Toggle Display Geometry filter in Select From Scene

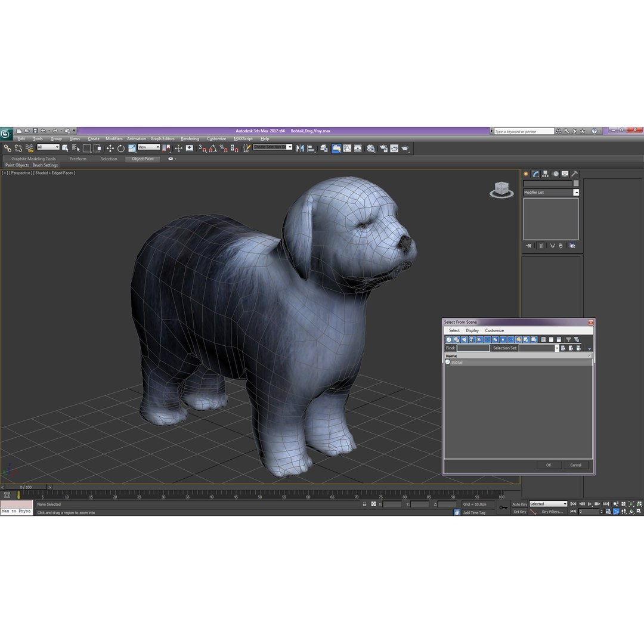pos(449,340)
